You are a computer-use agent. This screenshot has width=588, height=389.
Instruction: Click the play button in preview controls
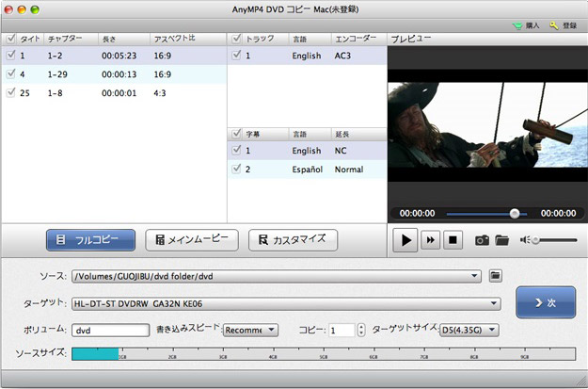click(x=405, y=240)
